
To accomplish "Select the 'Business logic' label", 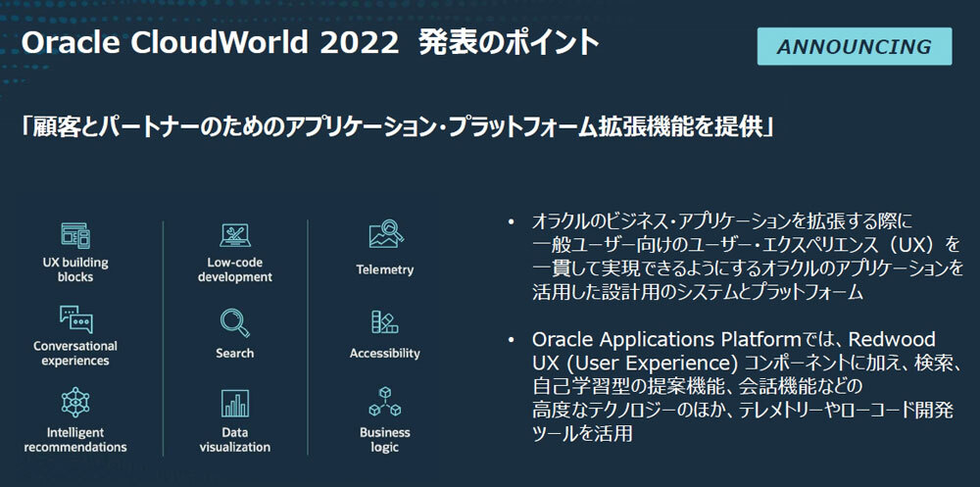I will tap(385, 440).
